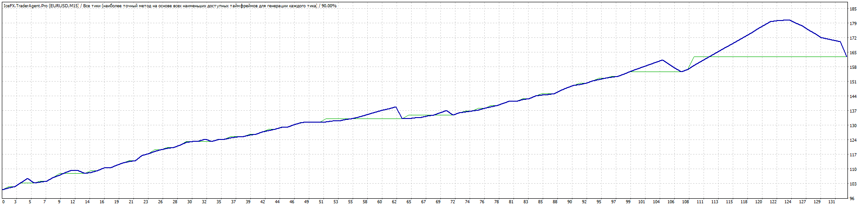Select trade number 115 on the axis
The height and width of the screenshot is (206, 868).
coord(730,202)
